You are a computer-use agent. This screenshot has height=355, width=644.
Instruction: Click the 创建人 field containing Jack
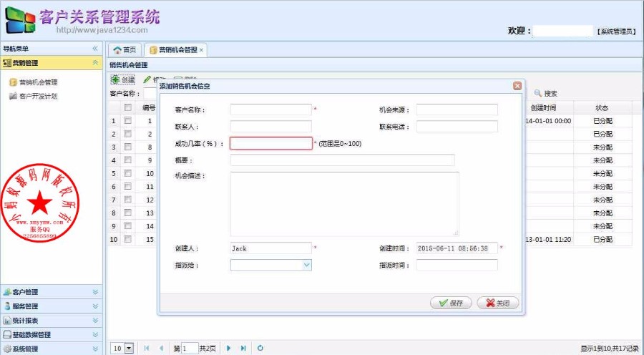coord(271,248)
